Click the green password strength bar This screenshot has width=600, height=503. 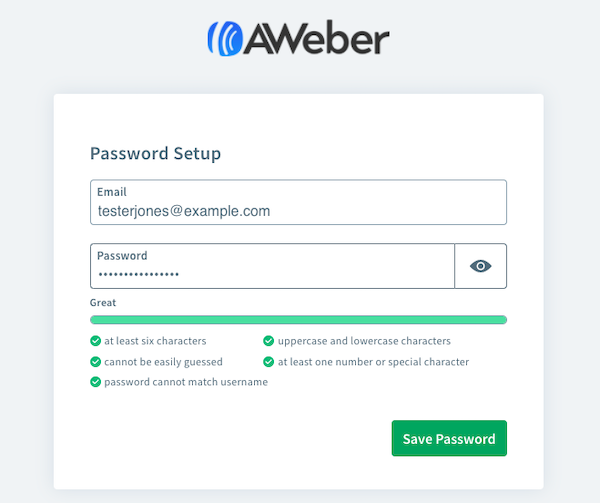coord(298,320)
